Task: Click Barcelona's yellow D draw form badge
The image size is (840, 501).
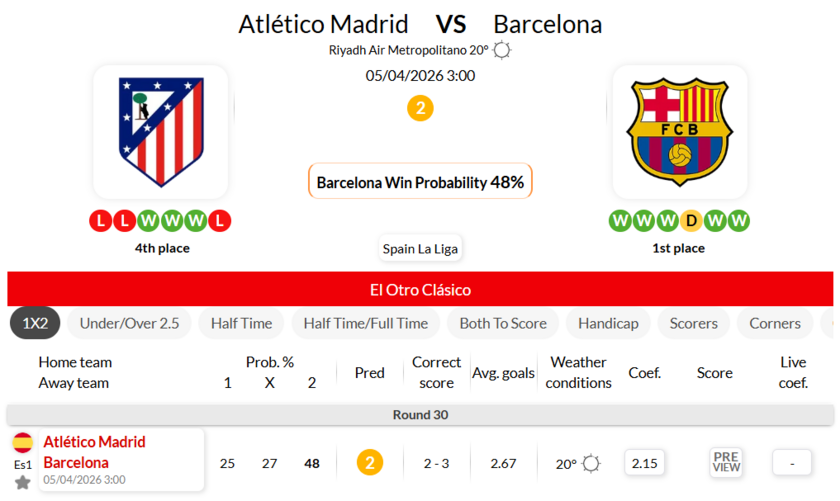Action: (x=690, y=220)
